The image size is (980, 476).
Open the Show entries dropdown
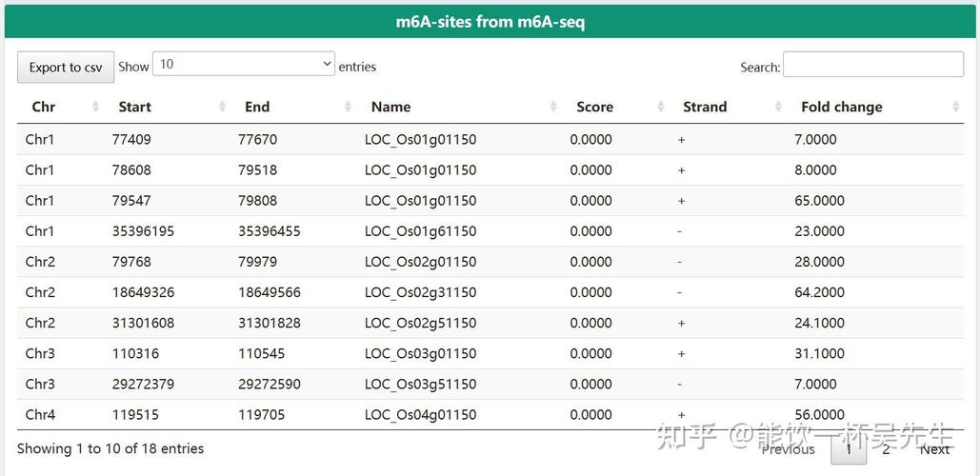coord(244,64)
